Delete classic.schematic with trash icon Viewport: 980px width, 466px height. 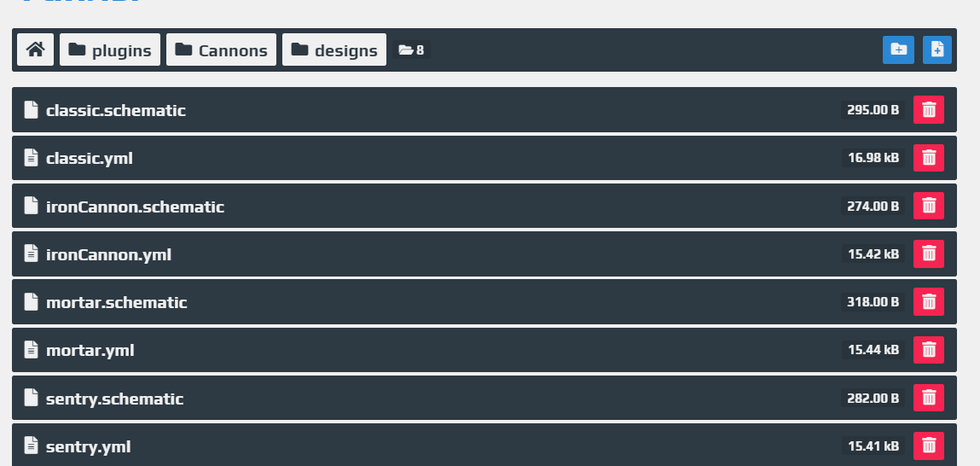(929, 109)
